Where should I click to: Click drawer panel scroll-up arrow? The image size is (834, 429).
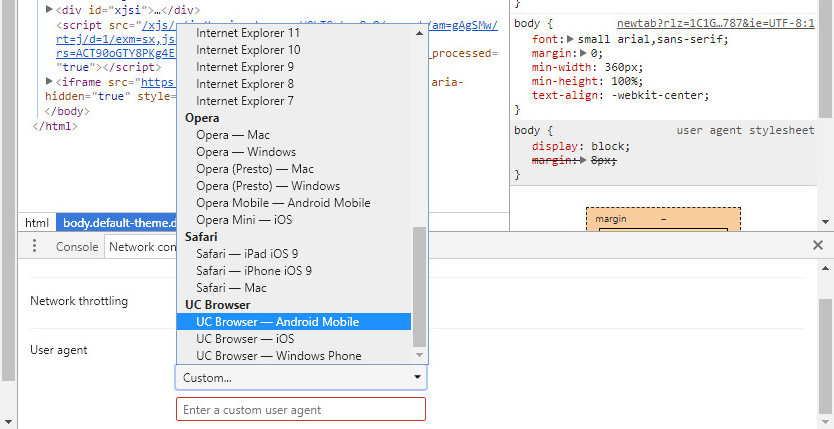pos(825,267)
